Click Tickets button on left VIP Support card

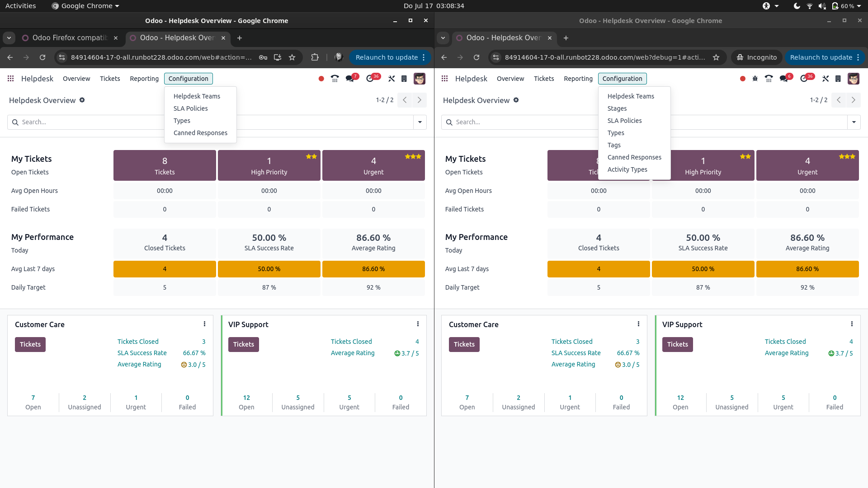tap(244, 344)
